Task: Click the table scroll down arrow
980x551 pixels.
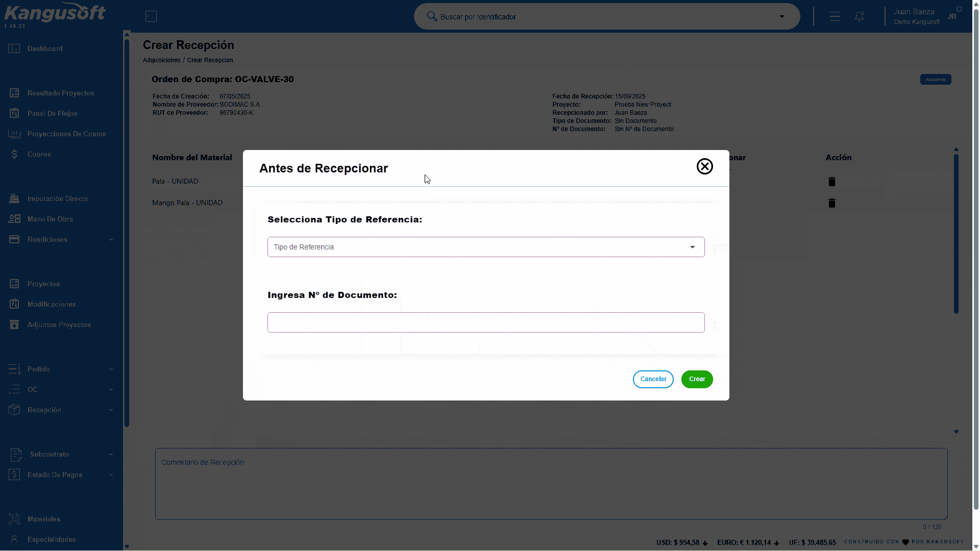Action: 956,432
